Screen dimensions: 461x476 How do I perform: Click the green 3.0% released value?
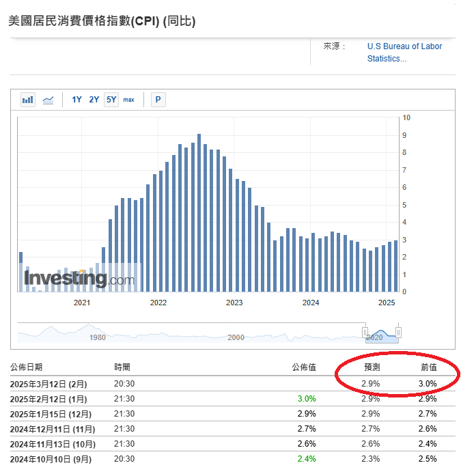pos(307,399)
